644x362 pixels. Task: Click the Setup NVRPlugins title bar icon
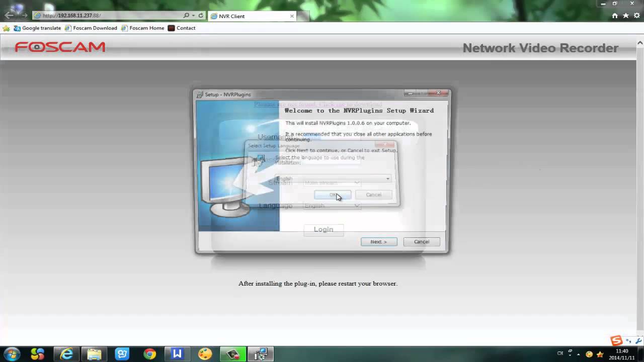click(x=200, y=95)
